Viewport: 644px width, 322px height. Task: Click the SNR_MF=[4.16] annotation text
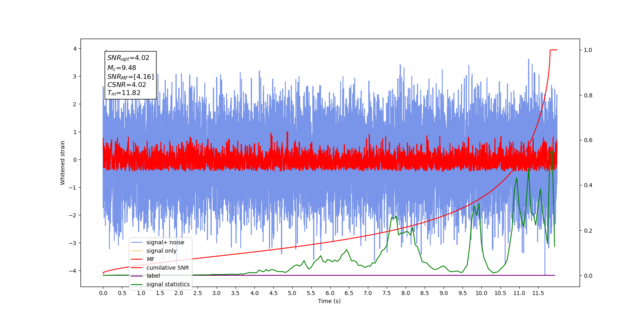tap(130, 76)
